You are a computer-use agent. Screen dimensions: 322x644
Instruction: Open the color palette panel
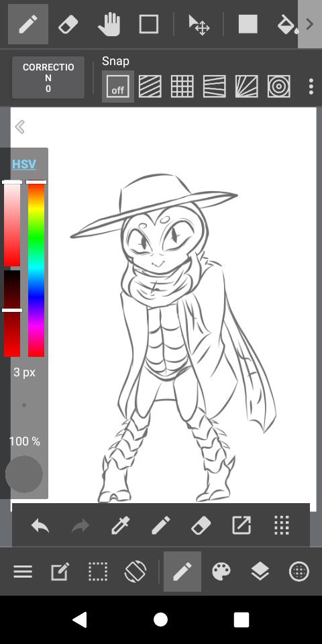(x=221, y=572)
